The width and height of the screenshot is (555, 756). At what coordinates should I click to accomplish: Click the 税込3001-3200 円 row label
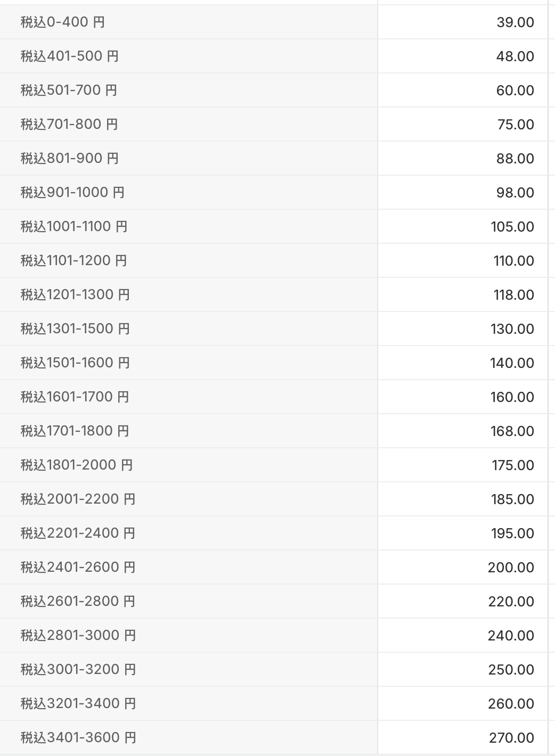pyautogui.click(x=78, y=670)
